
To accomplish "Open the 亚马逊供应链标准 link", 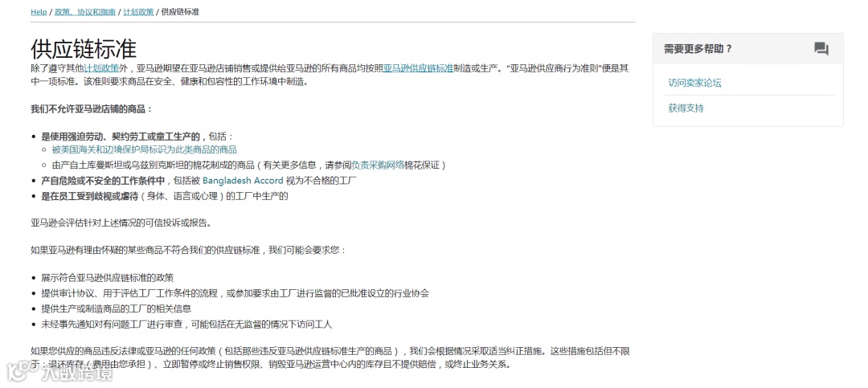I will [x=418, y=68].
